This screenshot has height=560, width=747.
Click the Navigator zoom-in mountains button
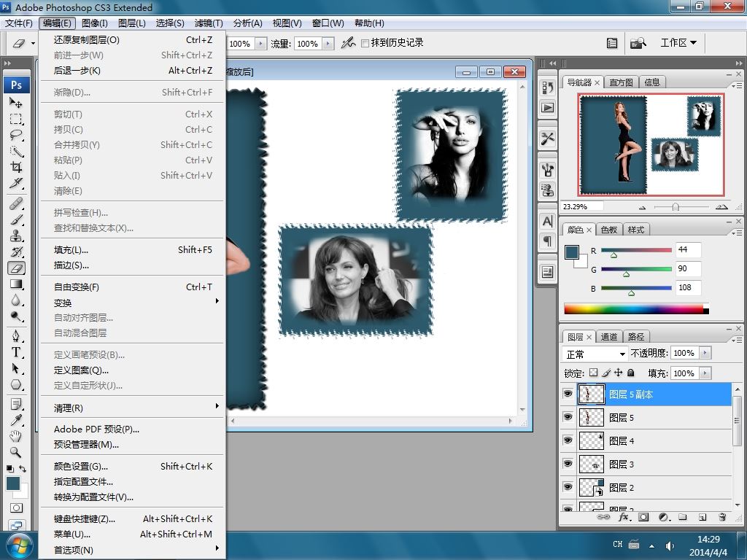click(721, 206)
